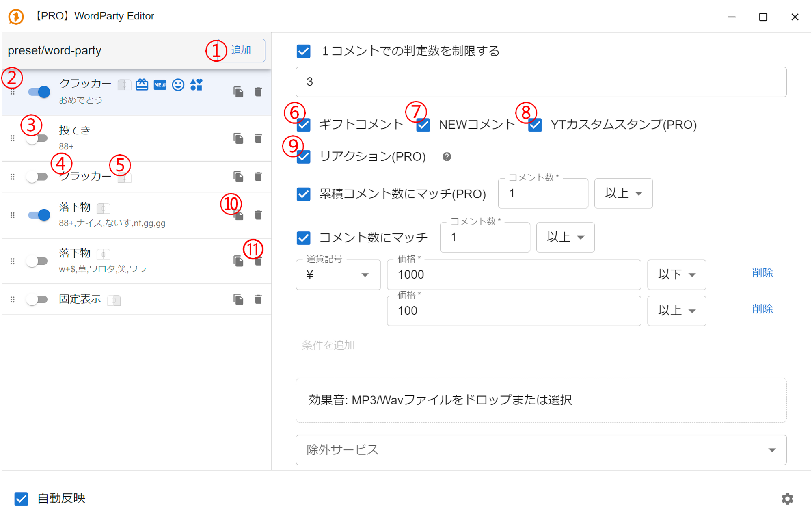Click the shapes-and-heart stamp icon on クラッカー row

(x=196, y=84)
